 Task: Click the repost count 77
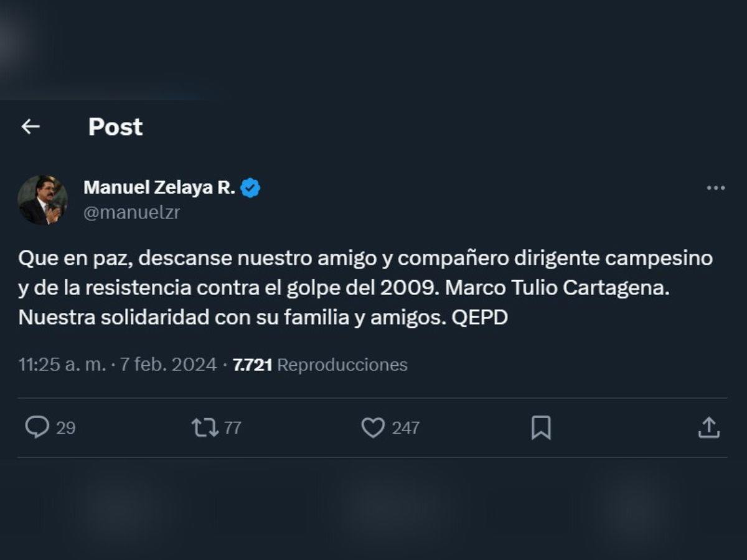(232, 428)
